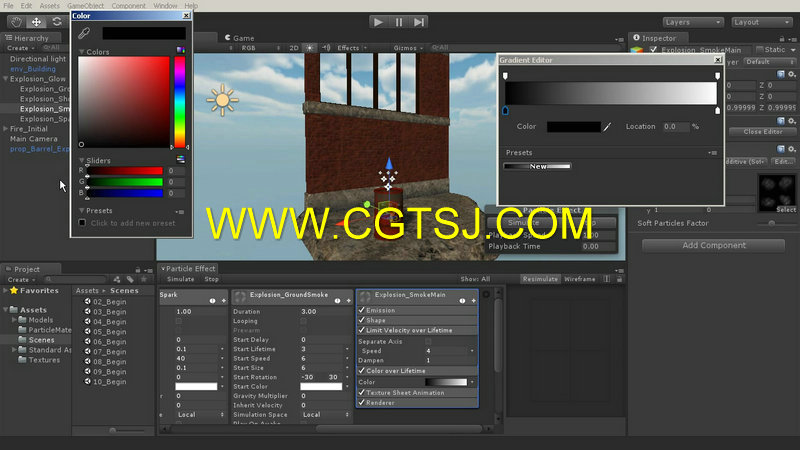
Task: Select the Hand tool in toolbar
Action: click(16, 22)
